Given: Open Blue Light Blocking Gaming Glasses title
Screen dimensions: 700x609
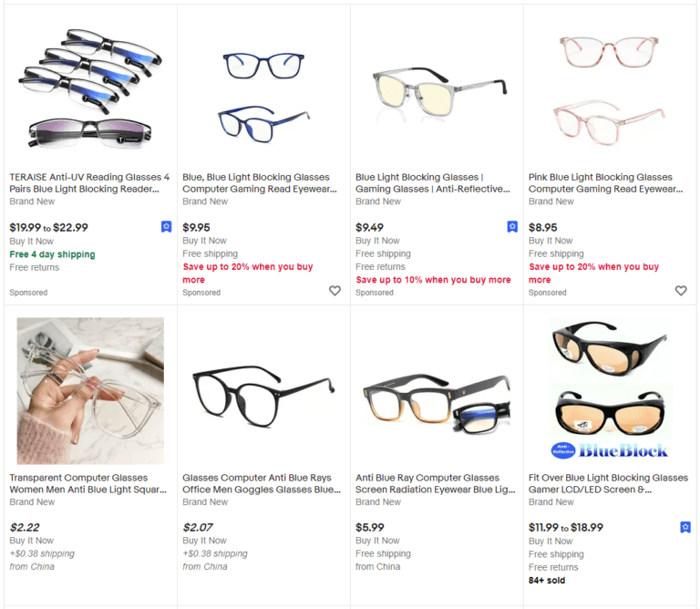Looking at the screenshot, I should point(433,183).
